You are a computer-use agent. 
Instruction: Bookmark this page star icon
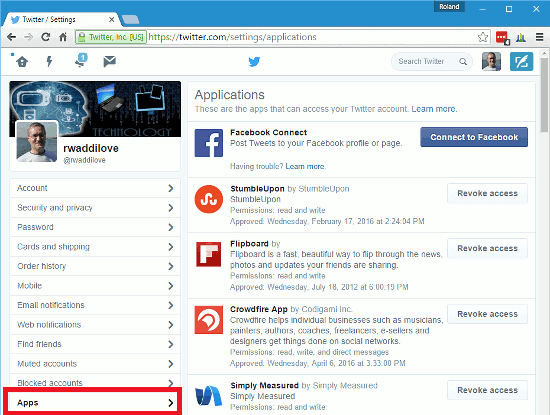(x=483, y=37)
